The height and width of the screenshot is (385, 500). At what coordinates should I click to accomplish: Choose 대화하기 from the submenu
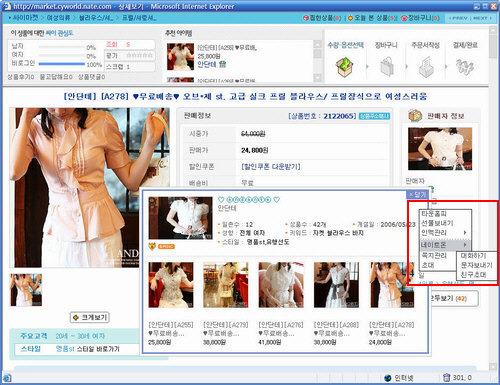[x=473, y=256]
